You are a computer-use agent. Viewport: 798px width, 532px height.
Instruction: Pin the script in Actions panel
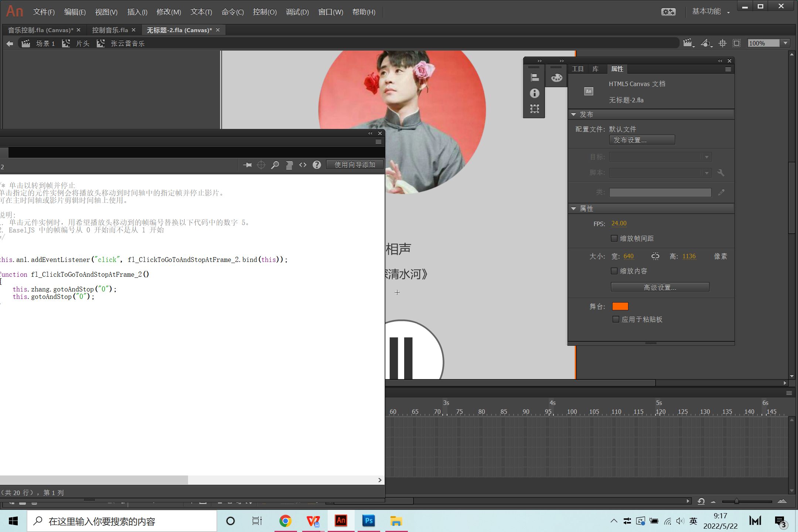click(248, 165)
